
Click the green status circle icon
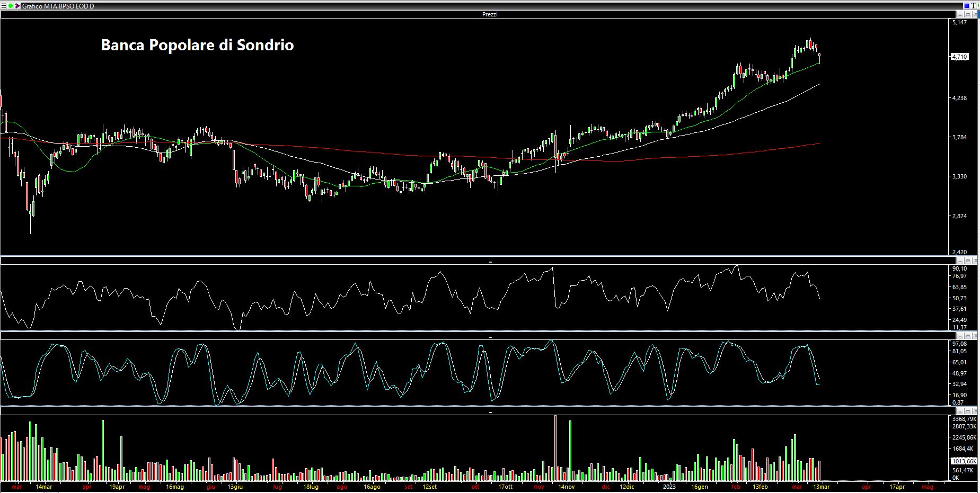click(11, 6)
